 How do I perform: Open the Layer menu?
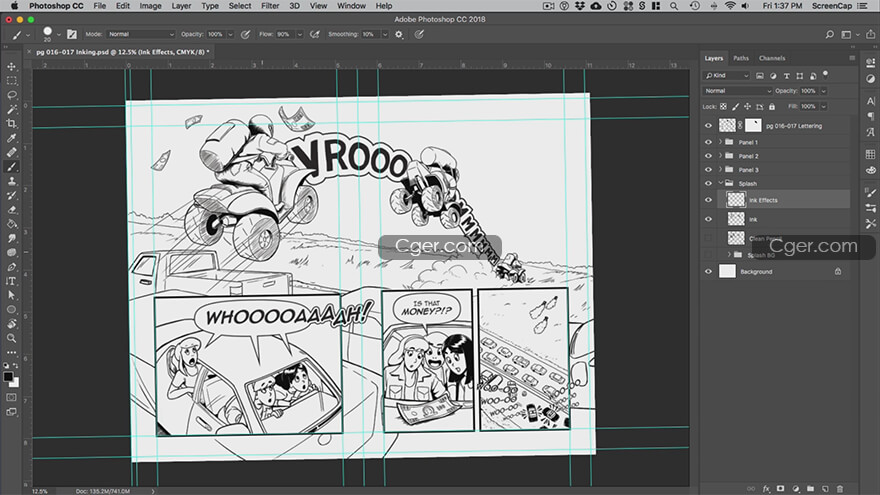(x=181, y=6)
